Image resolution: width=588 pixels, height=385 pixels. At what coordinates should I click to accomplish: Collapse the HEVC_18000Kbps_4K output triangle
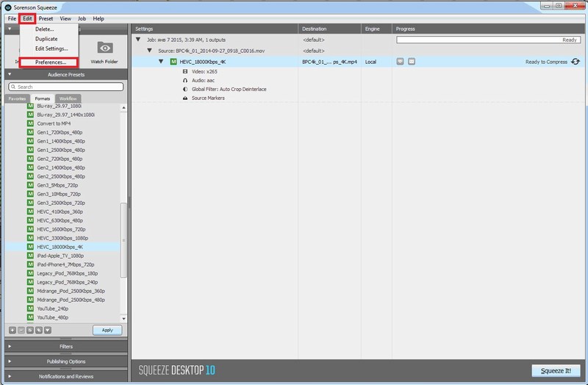[161, 62]
